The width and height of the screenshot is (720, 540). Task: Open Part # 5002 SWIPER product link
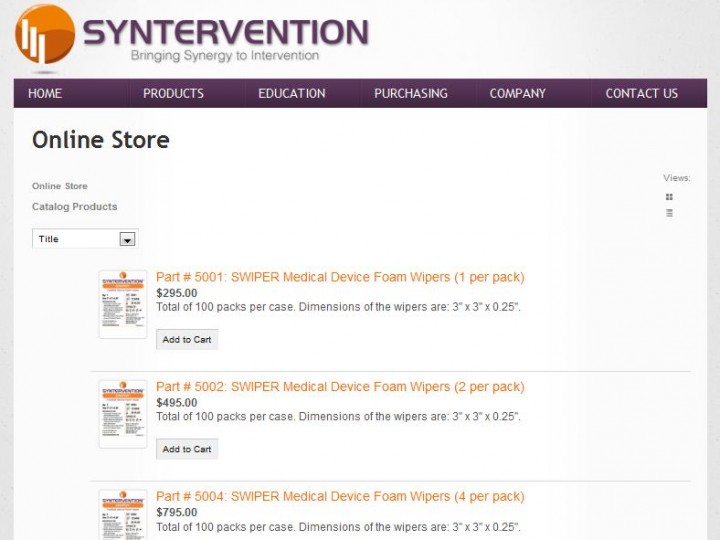tap(340, 387)
